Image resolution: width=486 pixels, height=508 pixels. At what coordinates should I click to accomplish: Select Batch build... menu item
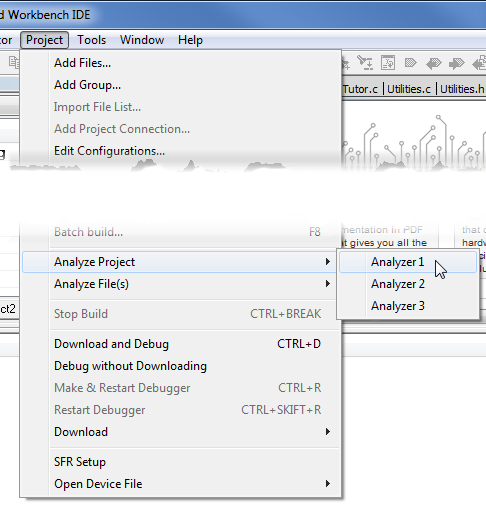(180, 232)
